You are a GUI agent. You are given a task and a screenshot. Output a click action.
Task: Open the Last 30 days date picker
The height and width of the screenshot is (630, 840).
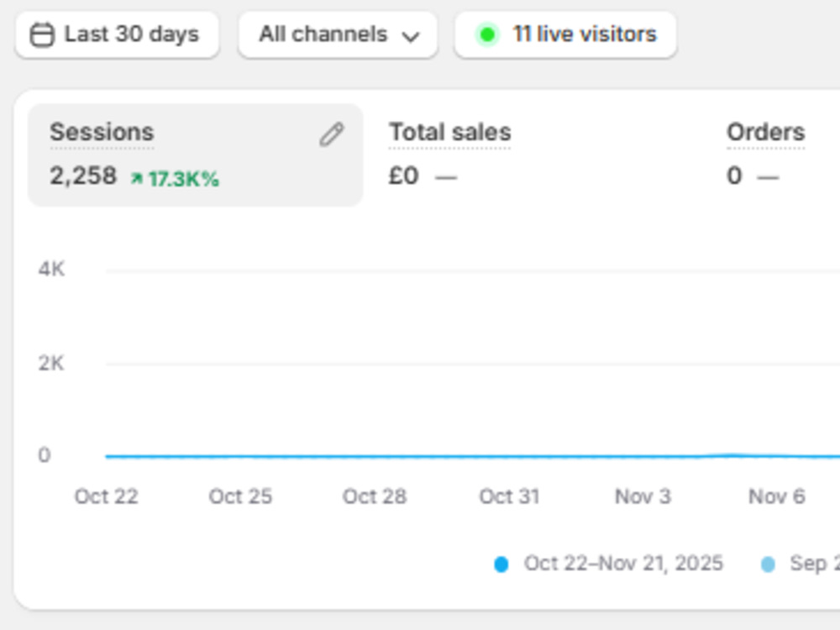coord(118,34)
